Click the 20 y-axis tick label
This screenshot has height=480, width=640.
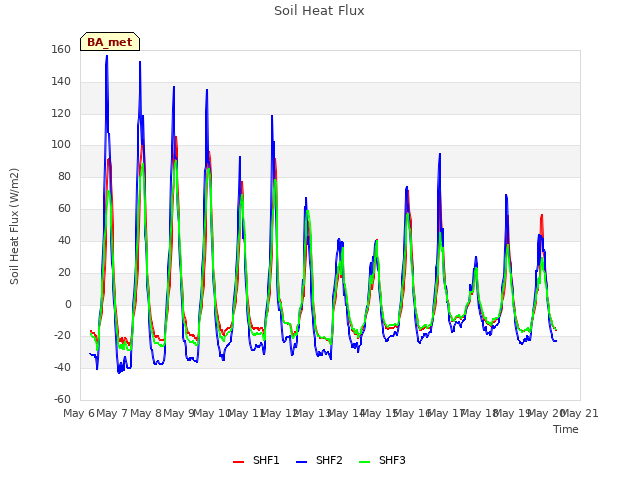[x=64, y=272]
